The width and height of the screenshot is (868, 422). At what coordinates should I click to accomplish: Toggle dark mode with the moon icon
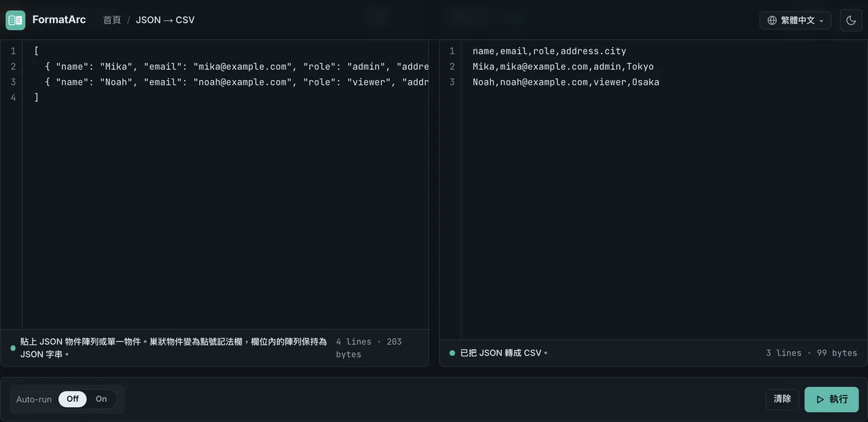tap(851, 20)
